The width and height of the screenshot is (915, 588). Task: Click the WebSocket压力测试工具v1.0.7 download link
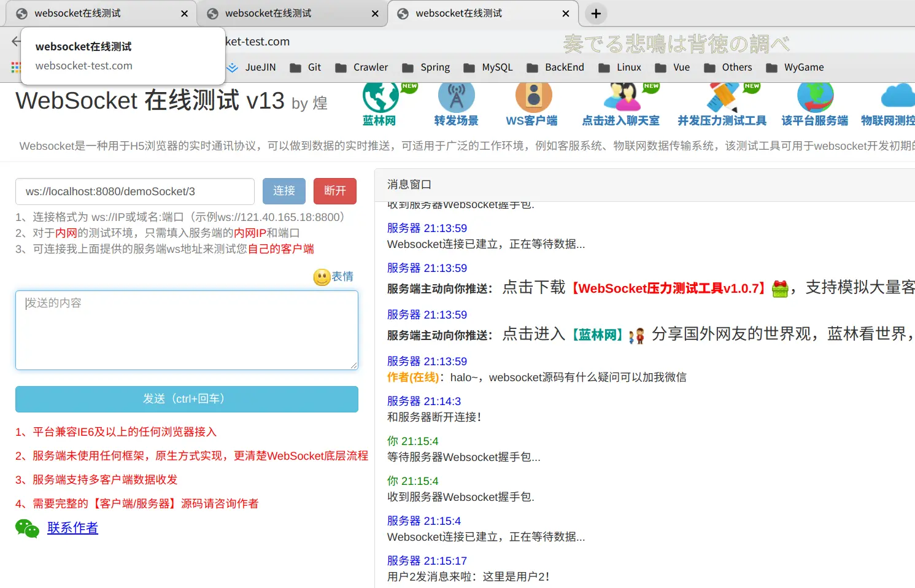click(x=669, y=288)
